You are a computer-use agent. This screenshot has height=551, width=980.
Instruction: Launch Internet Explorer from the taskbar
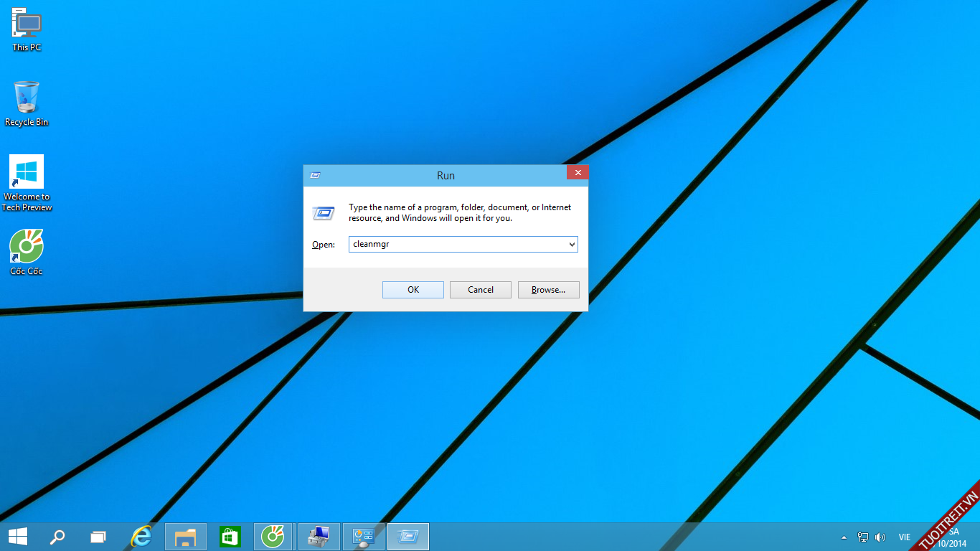[x=141, y=537]
